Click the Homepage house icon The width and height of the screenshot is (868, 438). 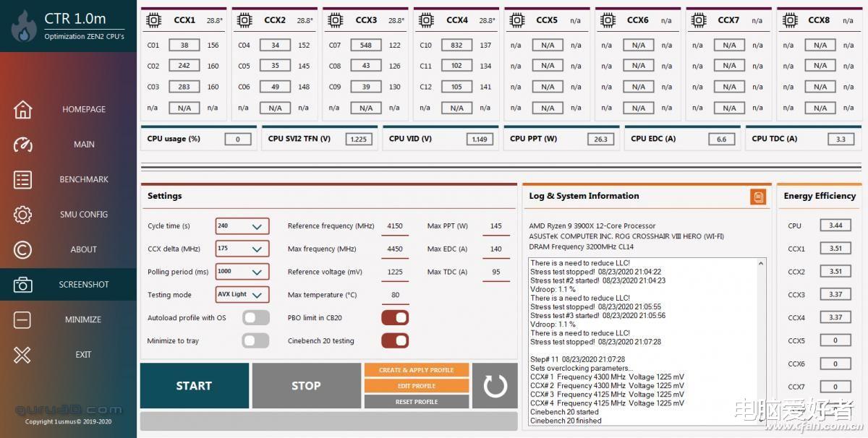tap(22, 109)
